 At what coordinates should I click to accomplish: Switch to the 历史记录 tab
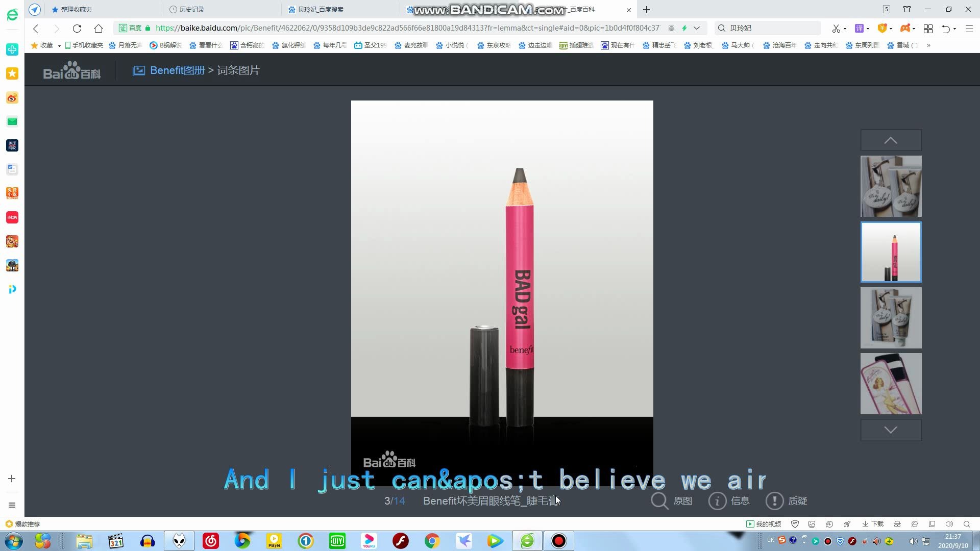point(222,10)
